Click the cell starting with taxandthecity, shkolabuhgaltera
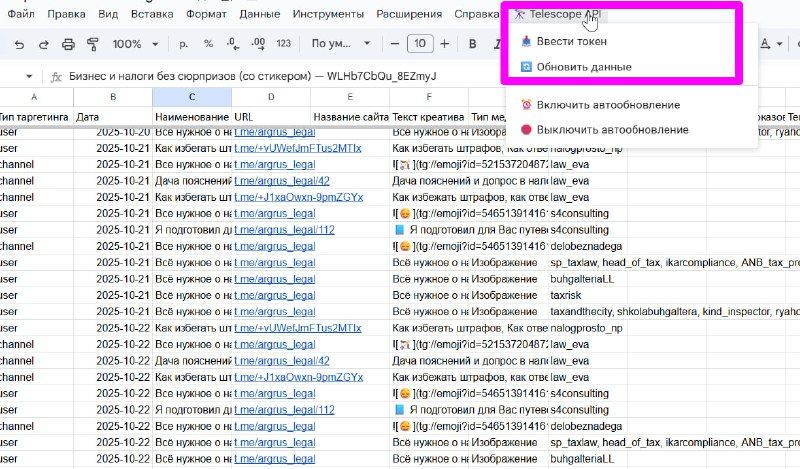Screen dimensions: 800x469 [674, 311]
